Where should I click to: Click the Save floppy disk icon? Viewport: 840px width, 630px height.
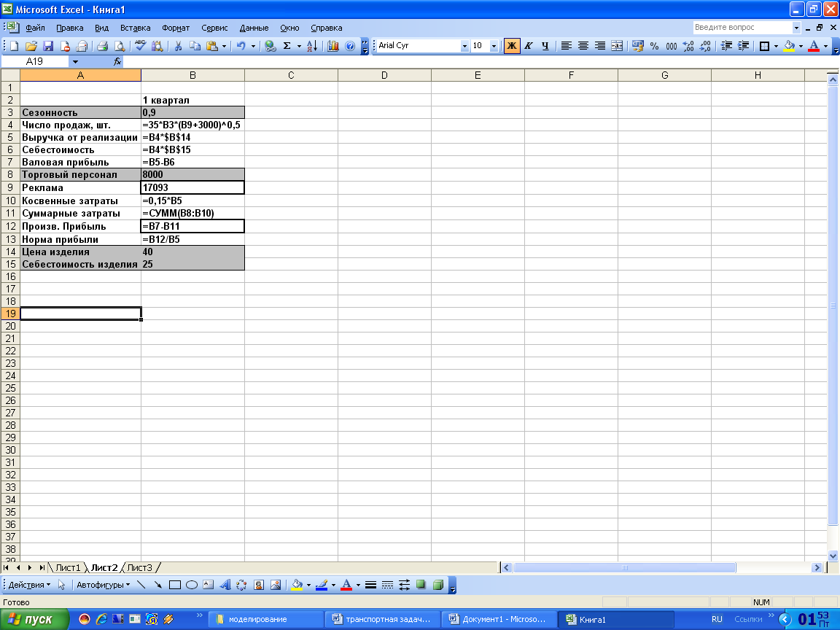pos(48,46)
